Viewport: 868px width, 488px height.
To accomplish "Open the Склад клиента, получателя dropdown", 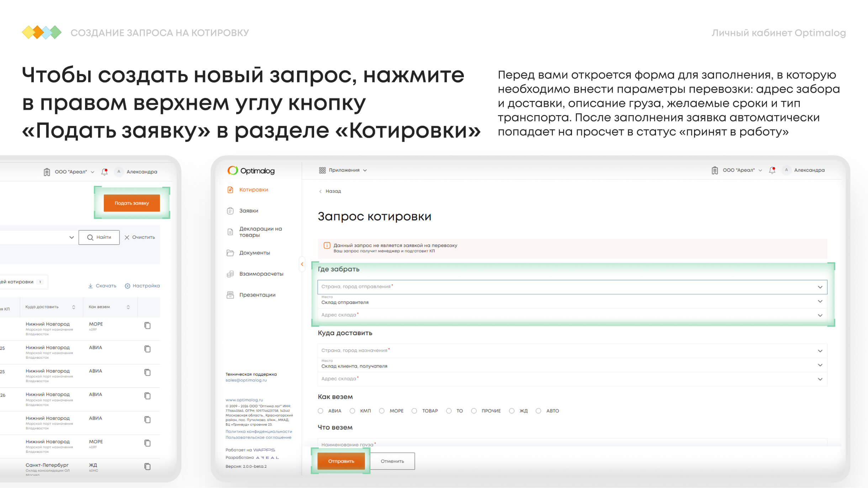I will pos(820,365).
